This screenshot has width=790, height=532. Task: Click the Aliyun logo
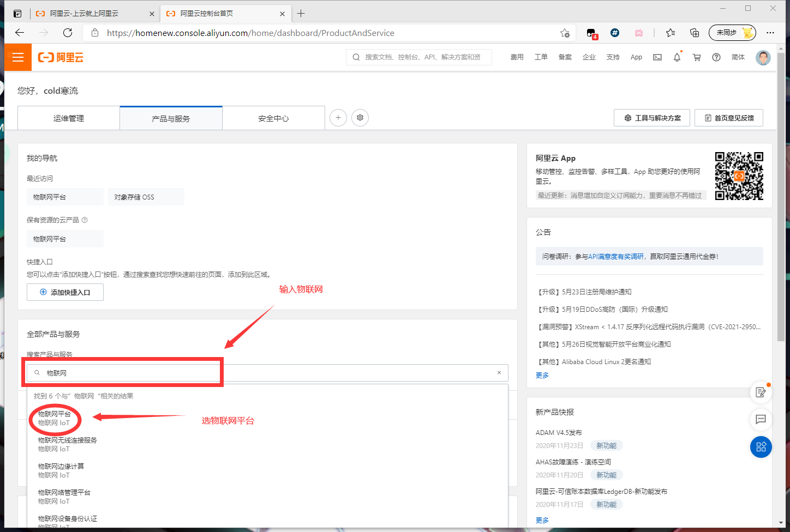pyautogui.click(x=61, y=57)
